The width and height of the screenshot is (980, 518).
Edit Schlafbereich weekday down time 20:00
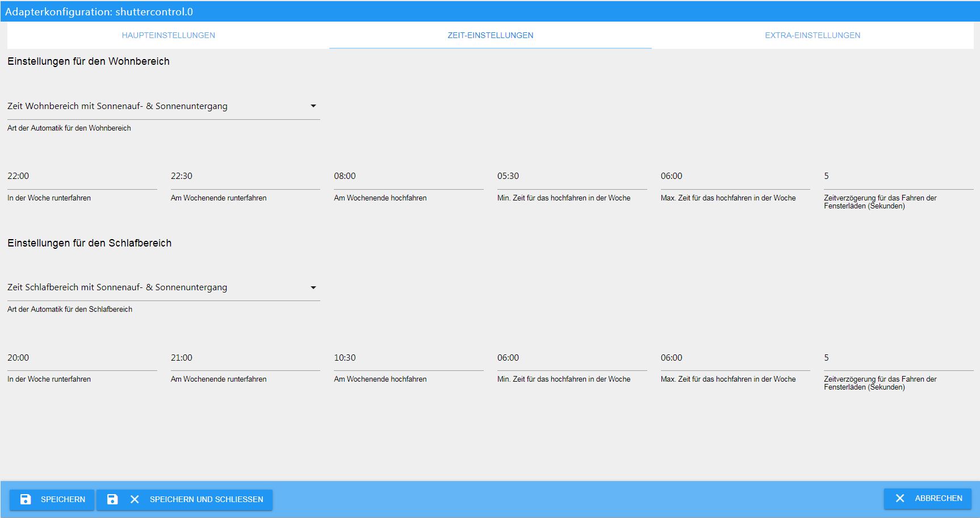[82, 358]
